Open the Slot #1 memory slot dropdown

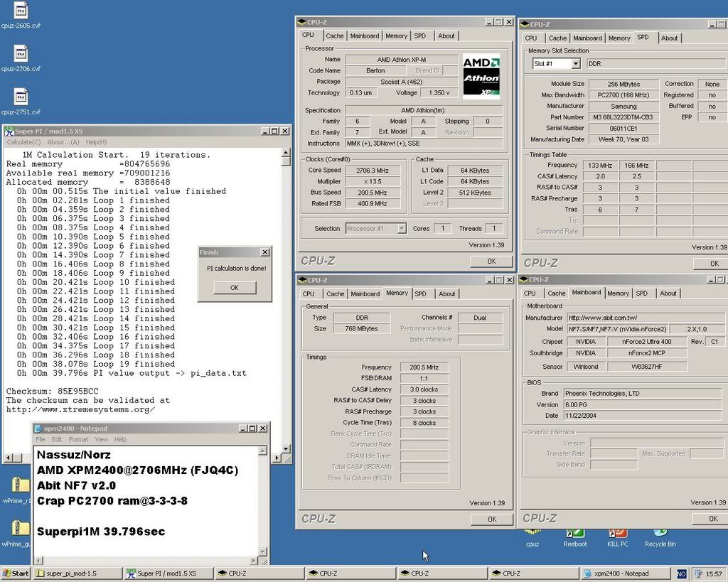pos(575,63)
